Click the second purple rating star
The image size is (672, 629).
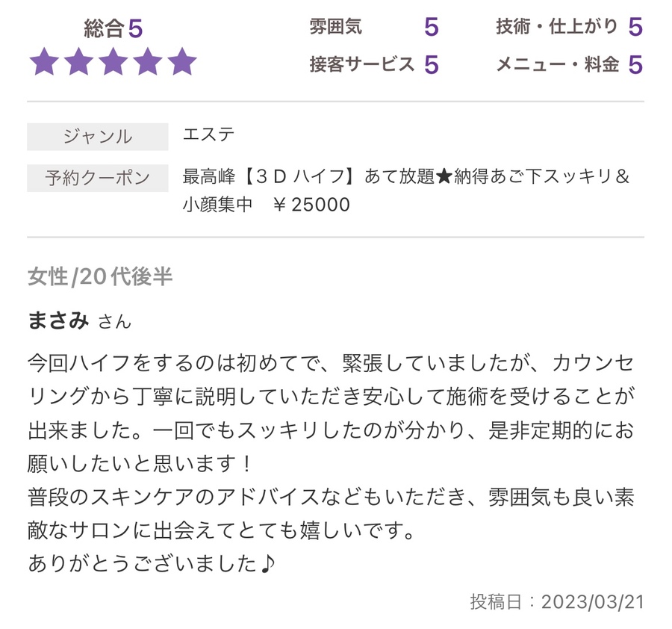click(79, 61)
